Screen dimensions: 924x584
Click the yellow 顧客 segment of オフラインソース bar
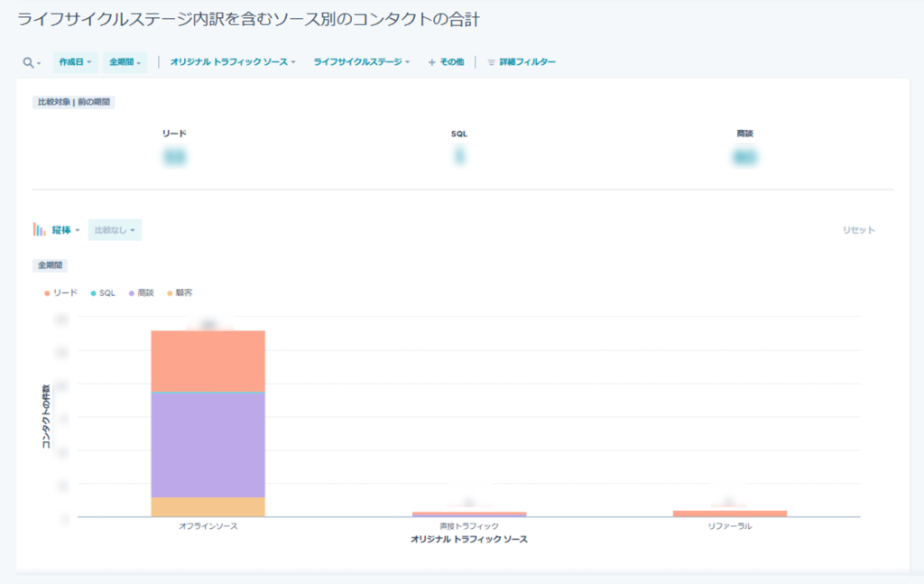click(208, 507)
